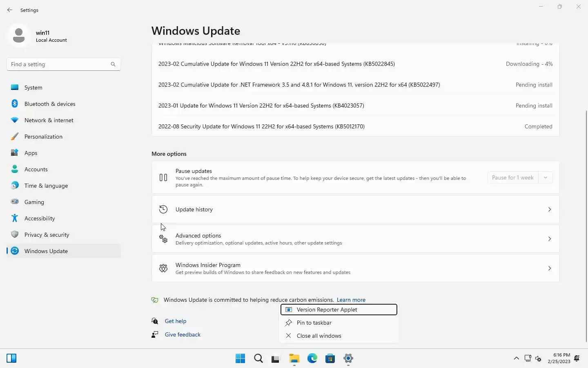Select Gaming in the sidebar

point(64,202)
